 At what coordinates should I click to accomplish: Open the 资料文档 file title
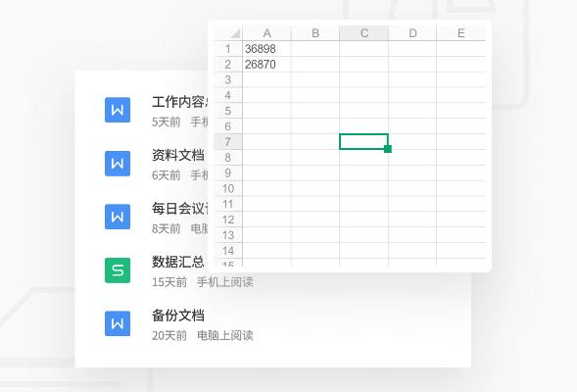(x=178, y=155)
